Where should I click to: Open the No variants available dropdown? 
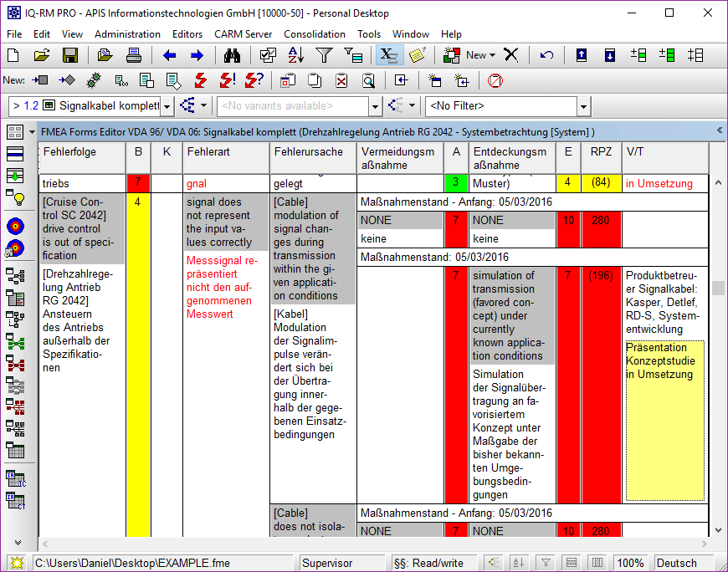click(375, 106)
